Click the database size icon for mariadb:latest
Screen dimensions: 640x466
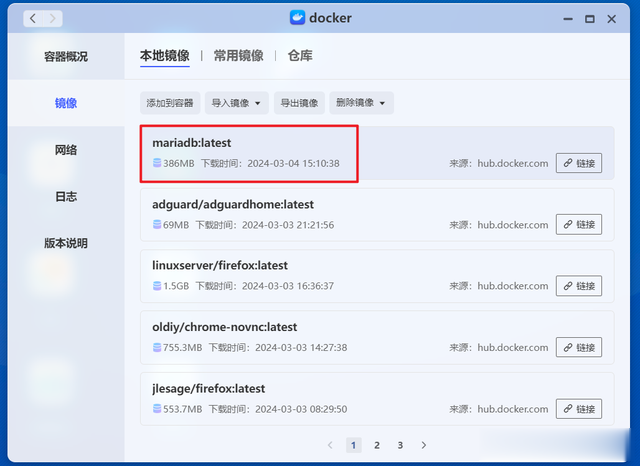tap(157, 163)
